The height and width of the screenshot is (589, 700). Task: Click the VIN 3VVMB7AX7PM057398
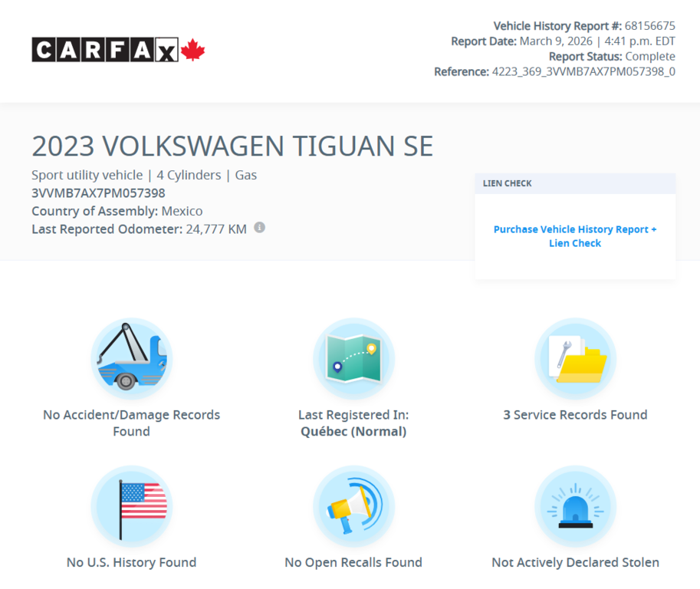pos(98,192)
